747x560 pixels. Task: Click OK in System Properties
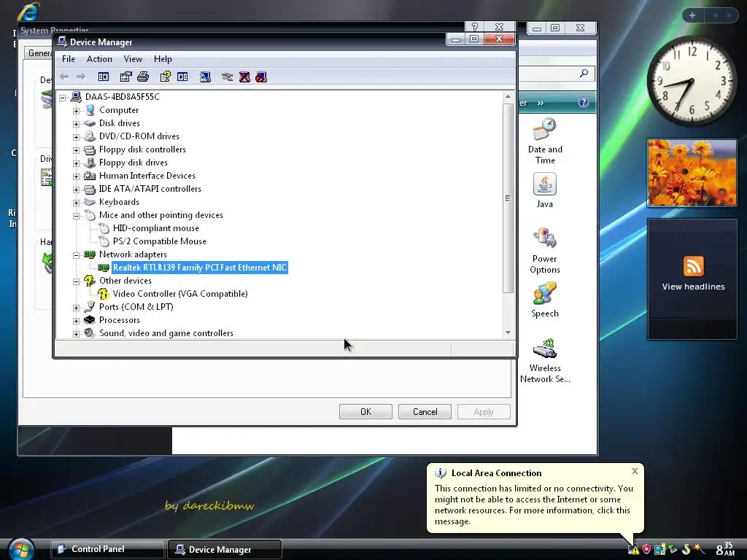point(366,412)
